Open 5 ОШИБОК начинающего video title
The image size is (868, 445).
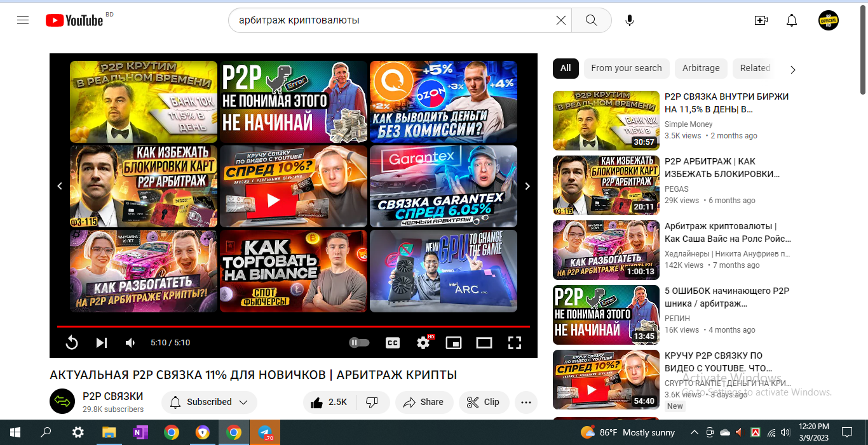pos(727,297)
